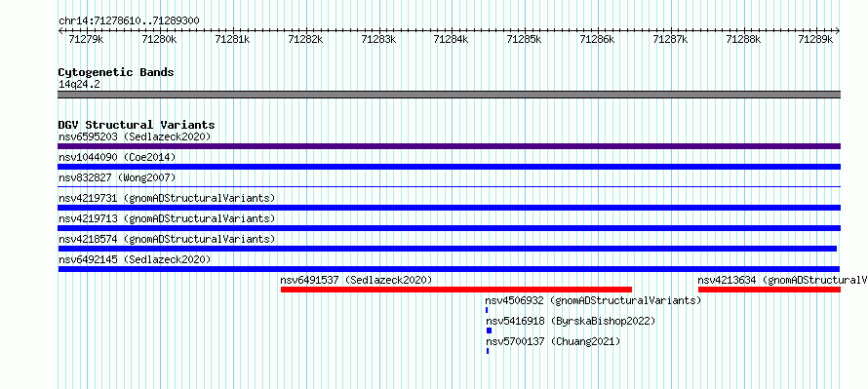Screen dimensions: 868x389
Task: Open nsv4219731 gnomAD variant label
Action: point(167,198)
